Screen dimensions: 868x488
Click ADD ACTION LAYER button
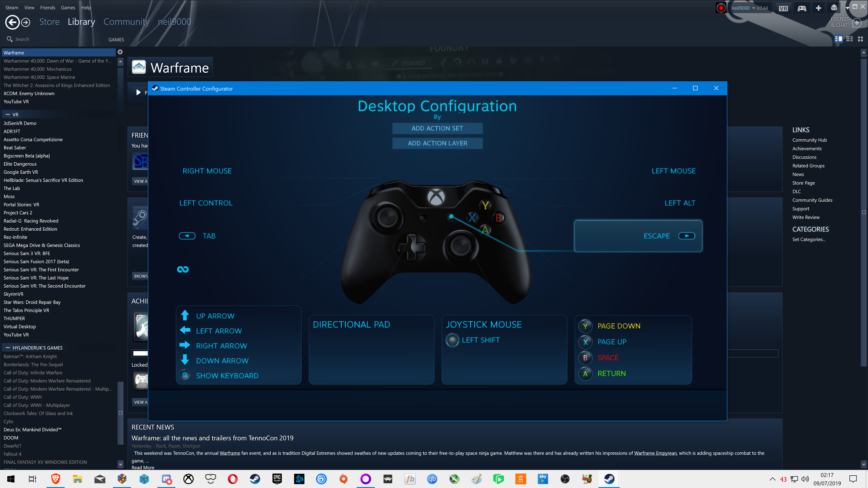click(437, 143)
